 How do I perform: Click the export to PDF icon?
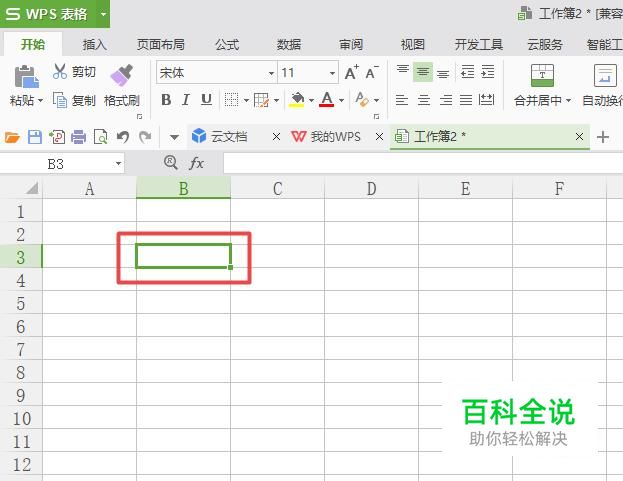pyautogui.click(x=57, y=137)
